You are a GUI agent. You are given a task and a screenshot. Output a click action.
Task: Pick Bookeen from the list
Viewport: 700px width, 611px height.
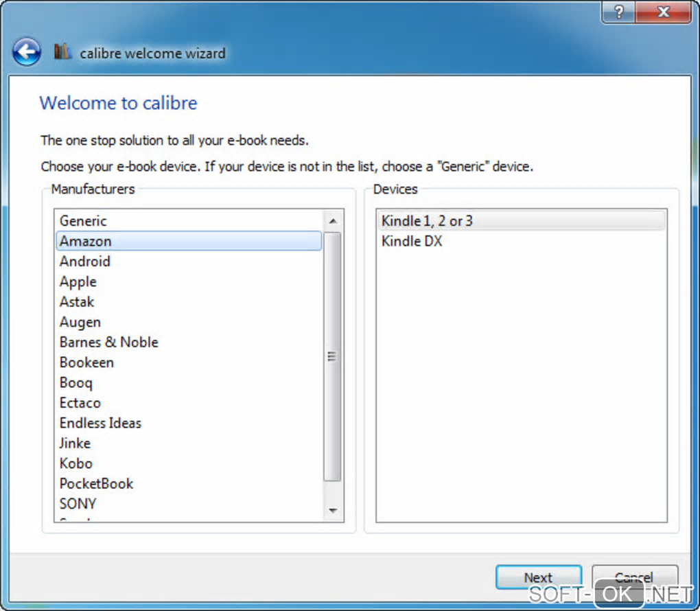(x=189, y=362)
